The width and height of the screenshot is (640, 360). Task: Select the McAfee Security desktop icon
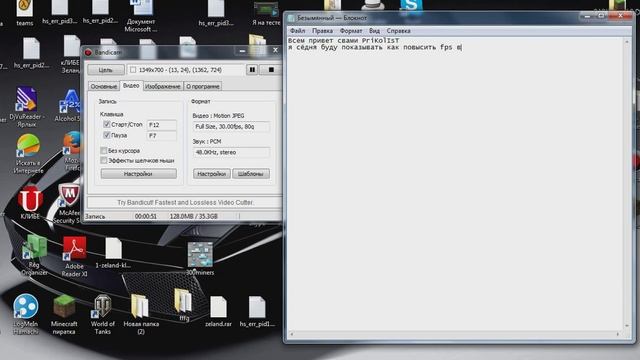point(68,203)
